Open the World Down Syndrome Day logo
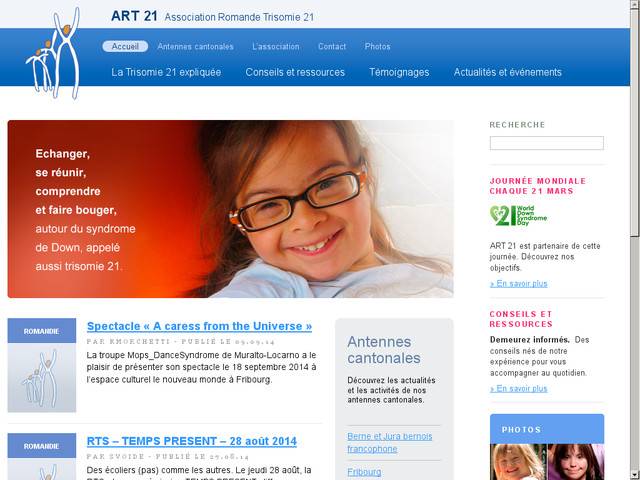 [x=518, y=216]
